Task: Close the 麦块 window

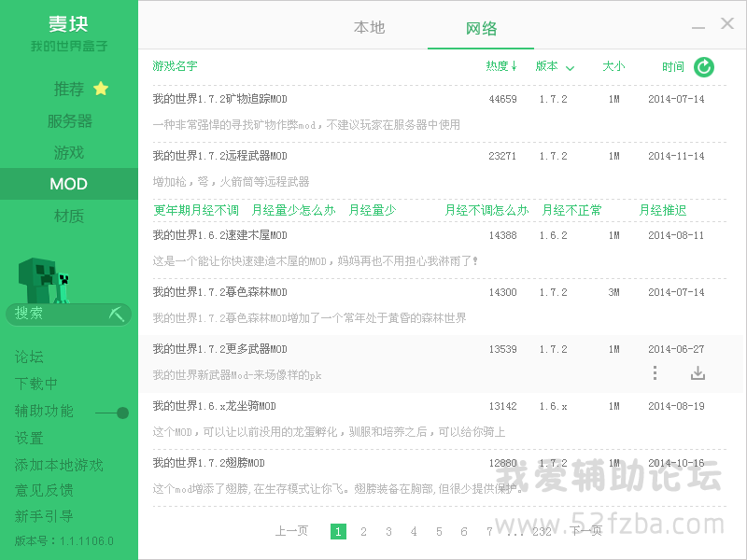Action: pos(727,23)
